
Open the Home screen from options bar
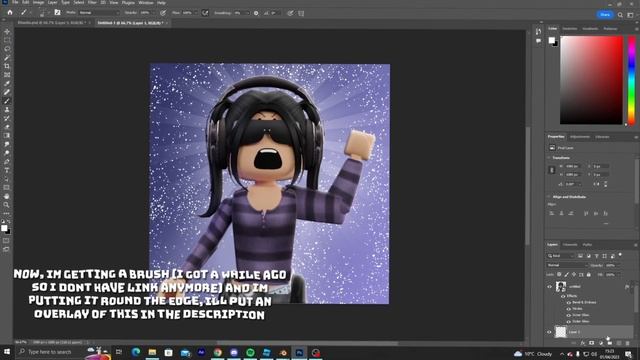pos(10,13)
